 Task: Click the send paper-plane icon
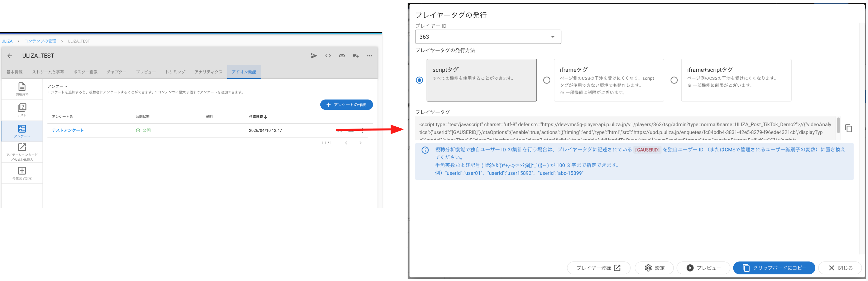point(314,56)
